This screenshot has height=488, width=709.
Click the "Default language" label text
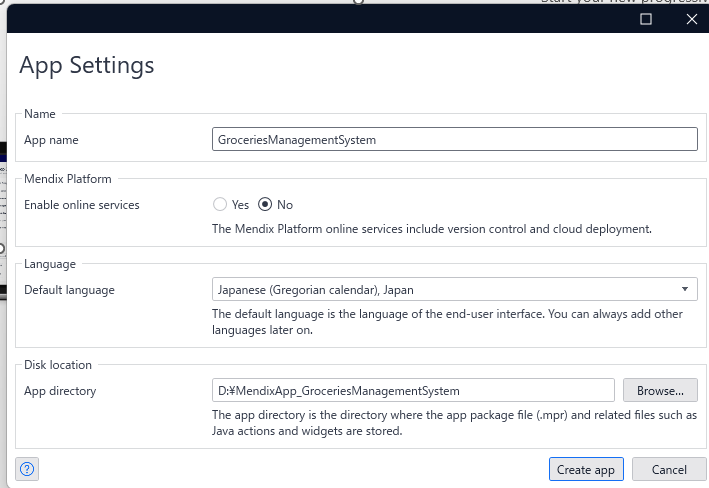[69, 290]
